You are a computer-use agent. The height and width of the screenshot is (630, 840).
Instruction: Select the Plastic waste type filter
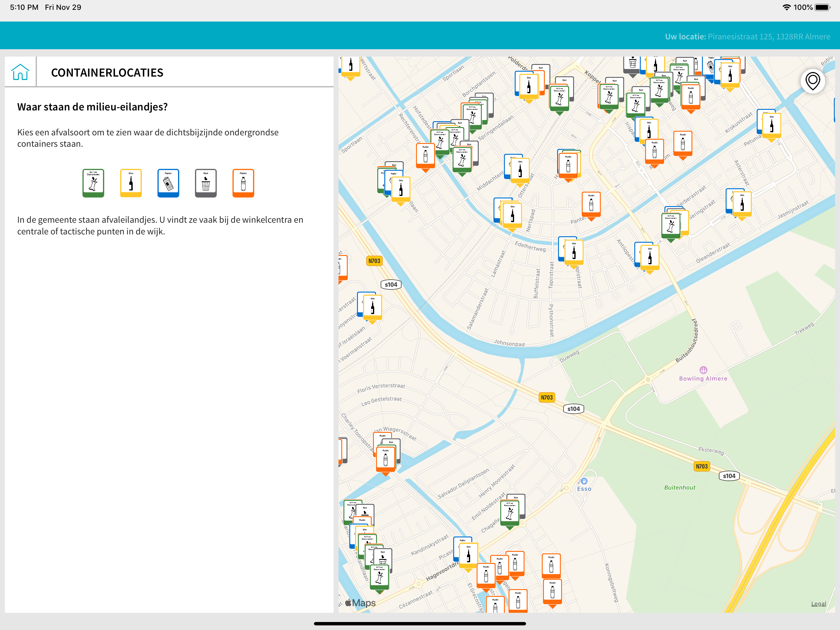coord(243,183)
